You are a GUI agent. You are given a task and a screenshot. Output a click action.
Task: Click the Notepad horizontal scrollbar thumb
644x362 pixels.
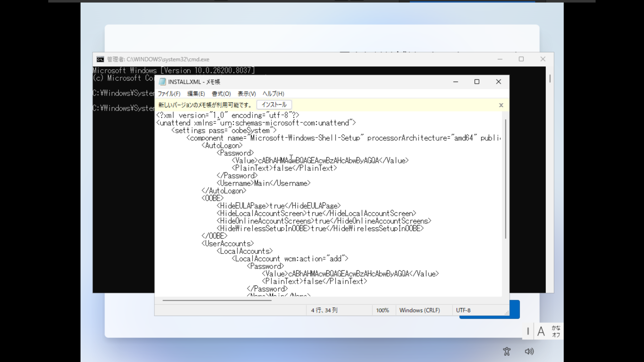tap(217, 300)
